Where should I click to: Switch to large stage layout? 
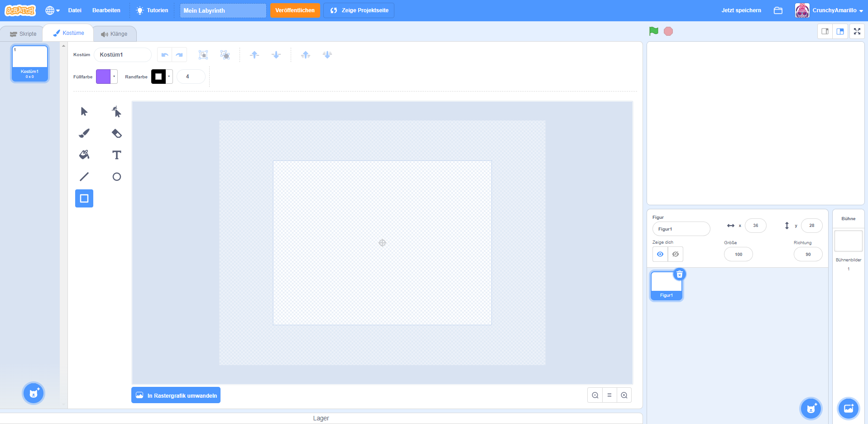pyautogui.click(x=840, y=31)
